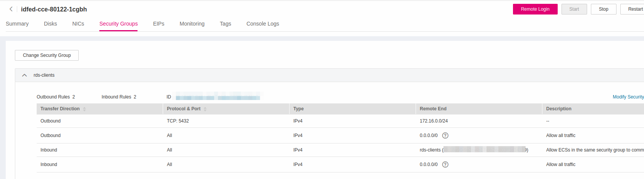This screenshot has width=644, height=179.
Task: Collapse the rds-clients security group panel
Action: click(x=24, y=75)
